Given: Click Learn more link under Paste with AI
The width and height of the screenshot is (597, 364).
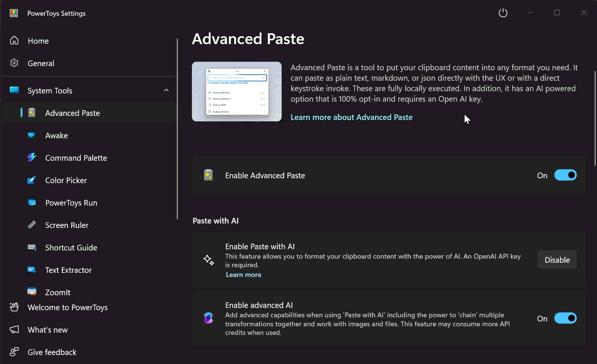Looking at the screenshot, I should pos(244,275).
